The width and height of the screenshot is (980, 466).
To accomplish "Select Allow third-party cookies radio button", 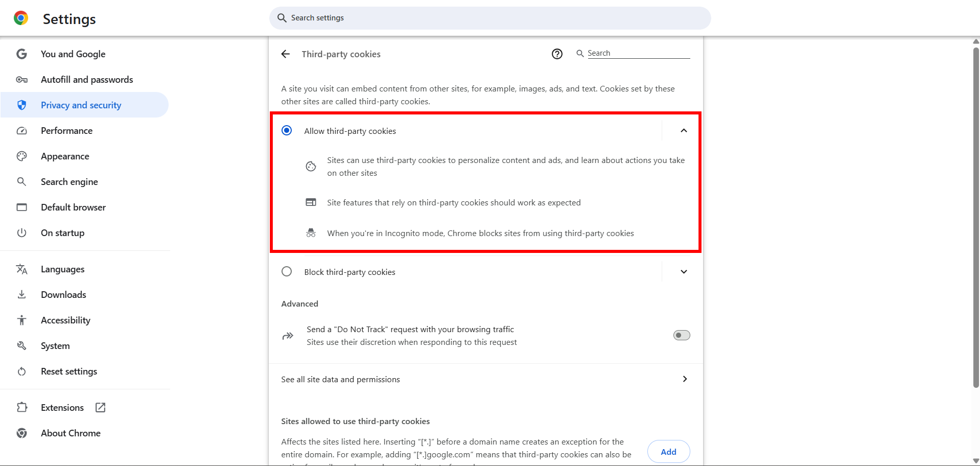I will [287, 131].
